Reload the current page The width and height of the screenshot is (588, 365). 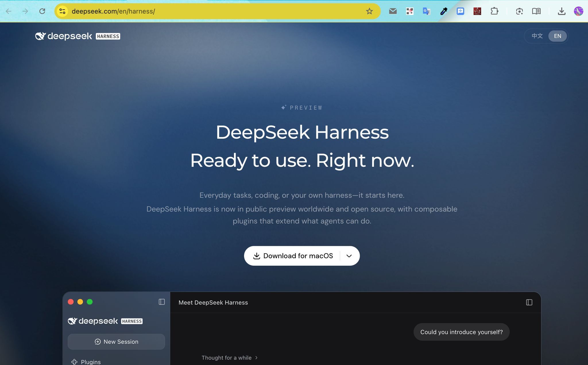42,11
